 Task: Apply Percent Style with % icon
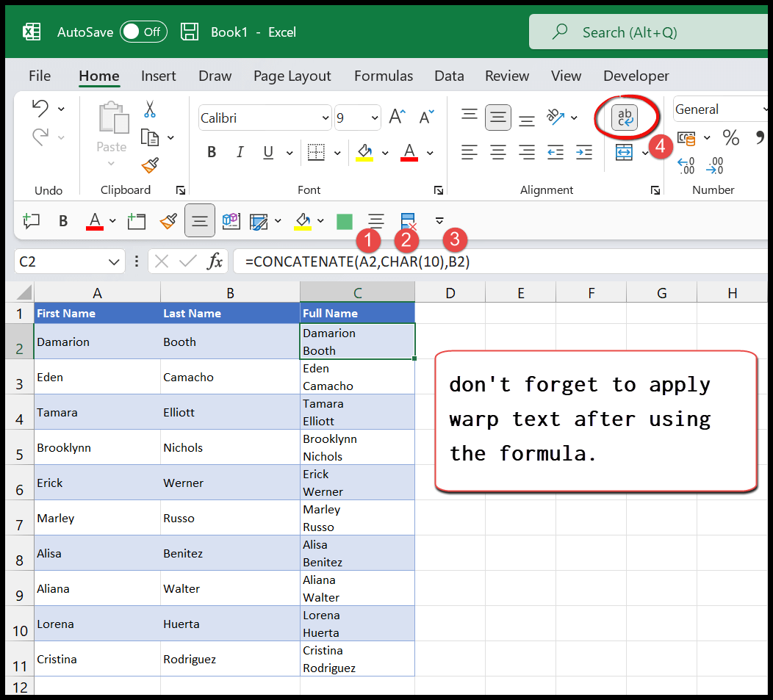click(730, 137)
